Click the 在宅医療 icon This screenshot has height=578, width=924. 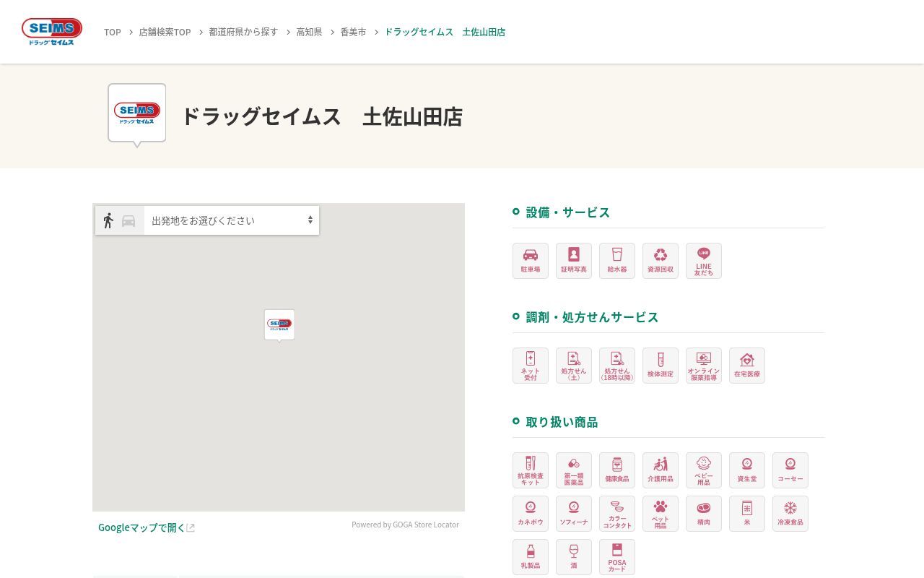click(747, 366)
